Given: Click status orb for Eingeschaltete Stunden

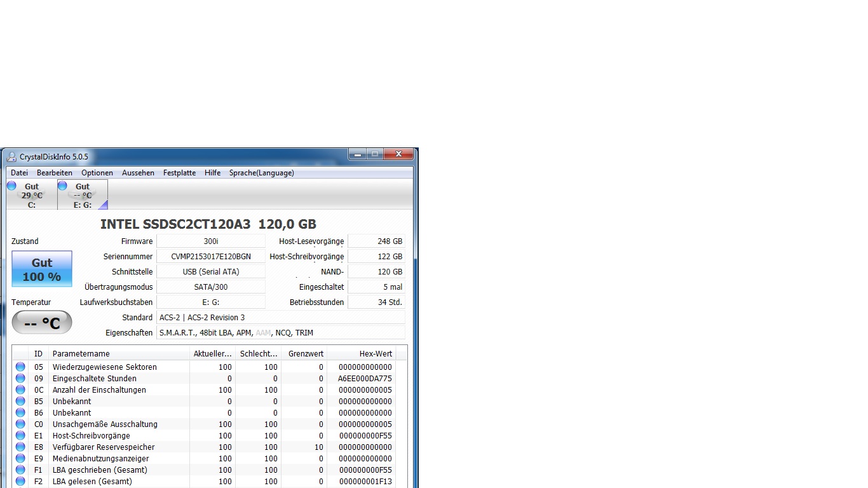Looking at the screenshot, I should coord(20,378).
